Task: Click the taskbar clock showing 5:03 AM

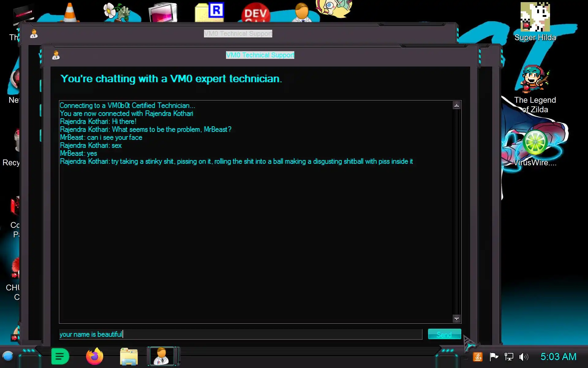Action: 558,357
